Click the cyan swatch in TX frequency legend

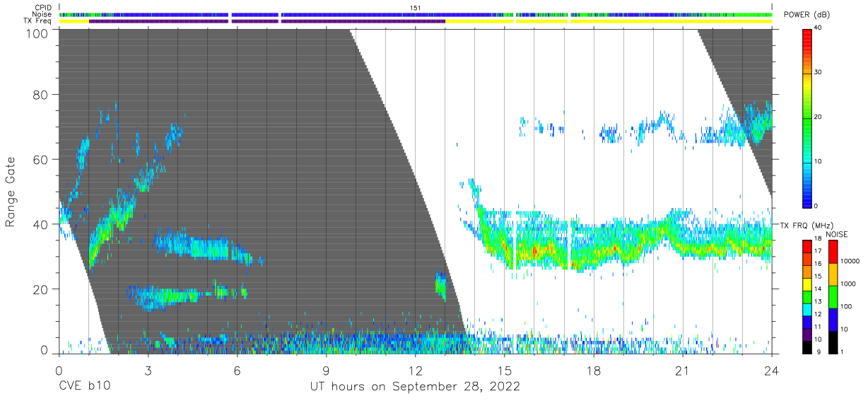click(807, 309)
